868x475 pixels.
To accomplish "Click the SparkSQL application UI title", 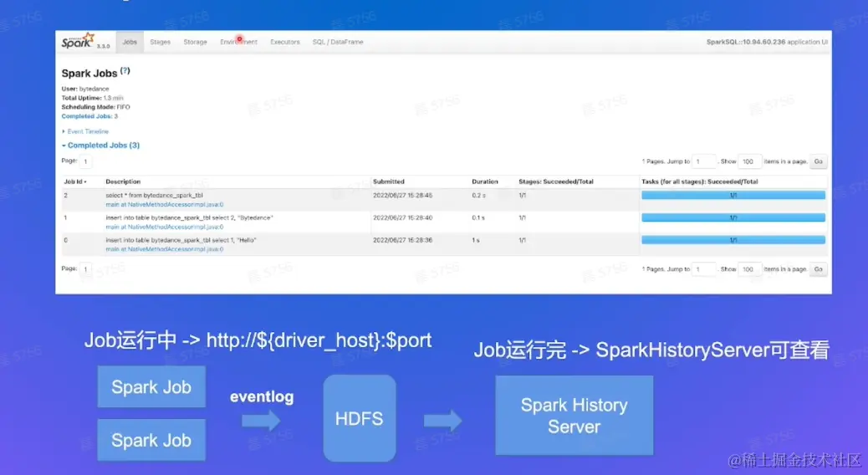I will coord(767,42).
